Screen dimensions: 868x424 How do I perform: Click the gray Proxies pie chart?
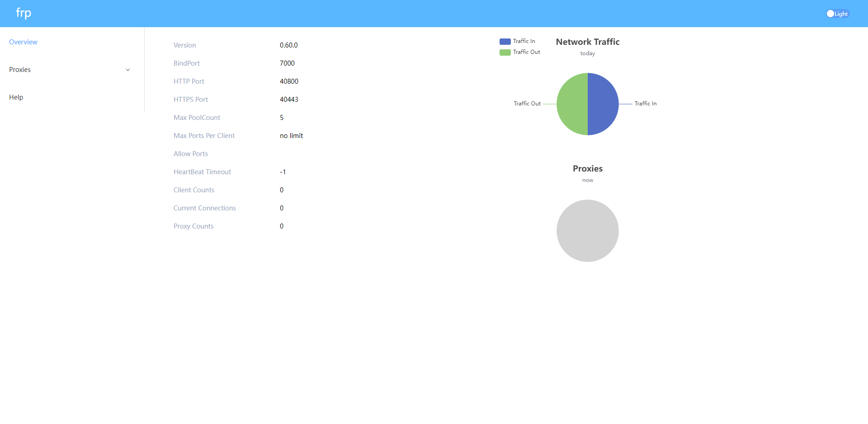pyautogui.click(x=587, y=231)
